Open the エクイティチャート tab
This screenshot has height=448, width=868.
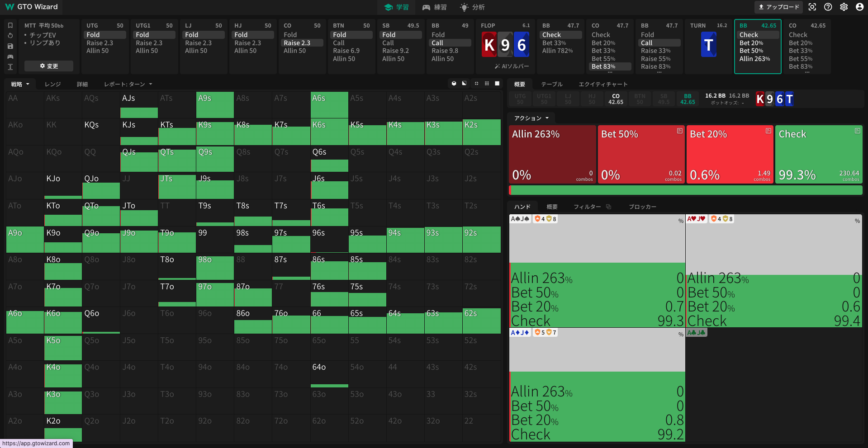[603, 84]
